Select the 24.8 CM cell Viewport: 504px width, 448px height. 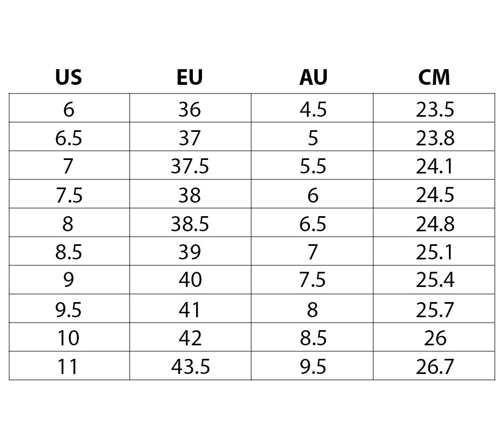click(435, 224)
